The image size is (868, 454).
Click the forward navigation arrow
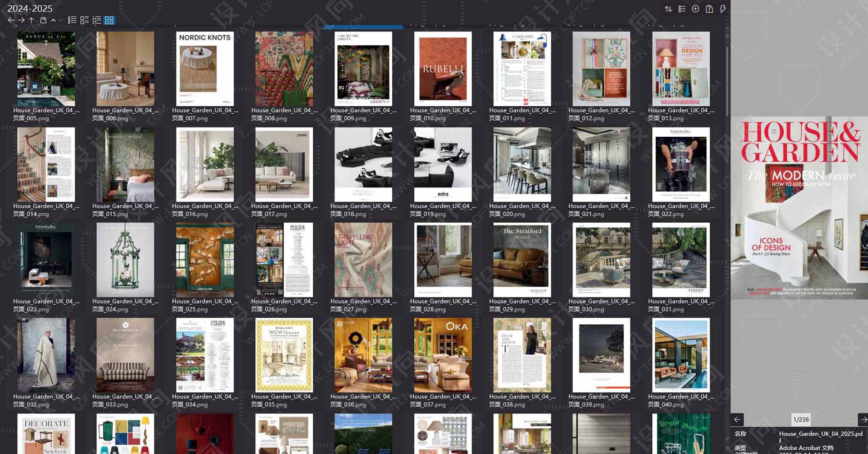[21, 20]
